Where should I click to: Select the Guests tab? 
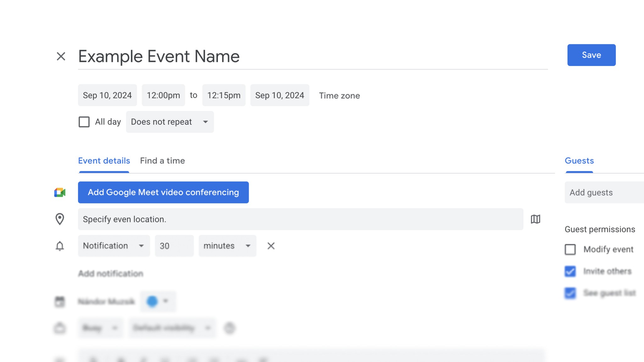(x=579, y=161)
